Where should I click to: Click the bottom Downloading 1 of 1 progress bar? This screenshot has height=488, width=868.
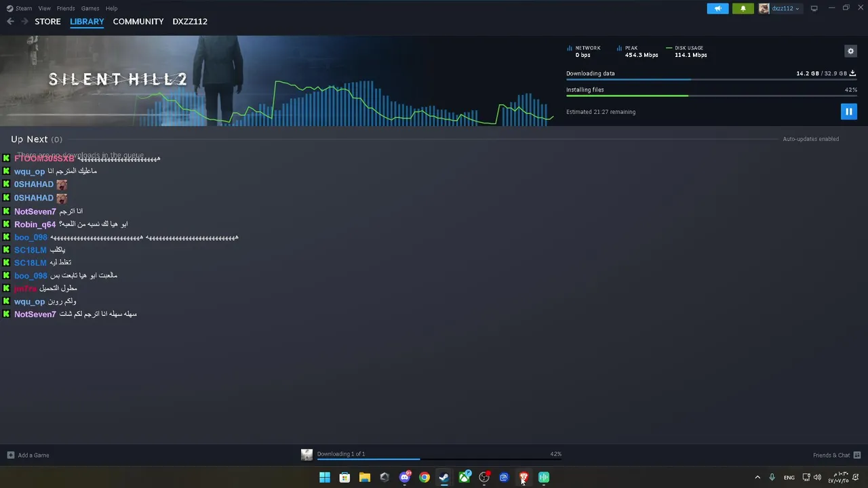439,460
